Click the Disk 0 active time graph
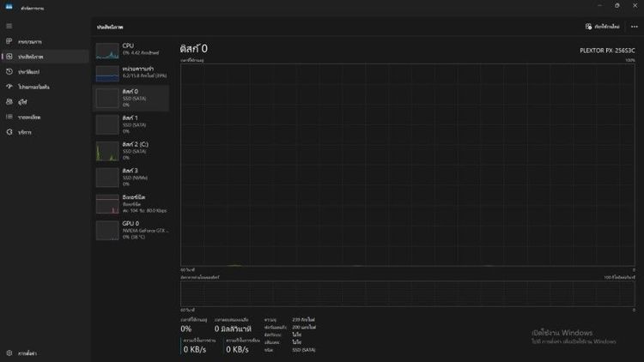The height and width of the screenshot is (362, 644). click(408, 165)
